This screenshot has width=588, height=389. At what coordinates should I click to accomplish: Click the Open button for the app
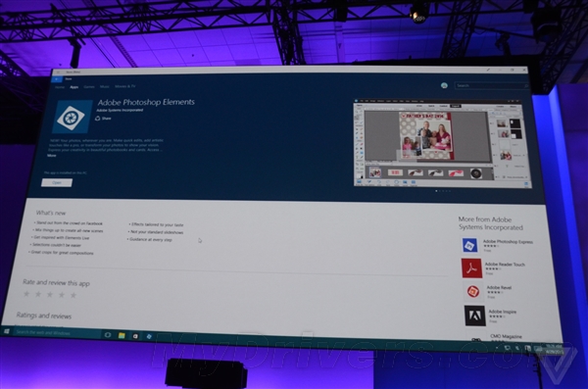coord(57,182)
